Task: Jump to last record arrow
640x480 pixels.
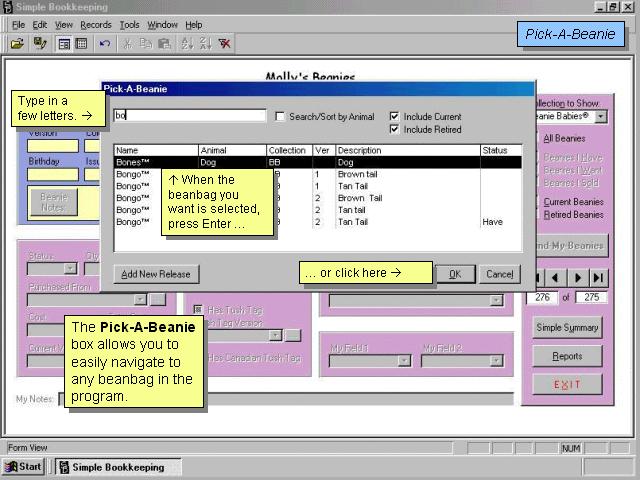Action: coord(598,277)
